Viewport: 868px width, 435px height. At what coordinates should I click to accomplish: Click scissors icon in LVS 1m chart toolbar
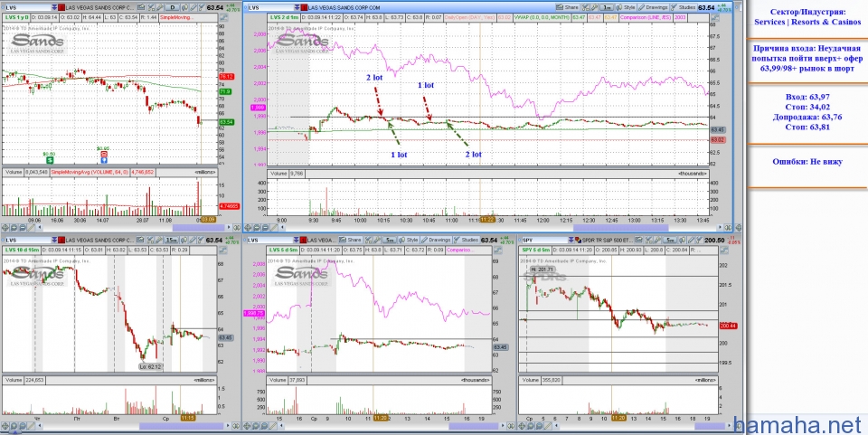(585, 7)
